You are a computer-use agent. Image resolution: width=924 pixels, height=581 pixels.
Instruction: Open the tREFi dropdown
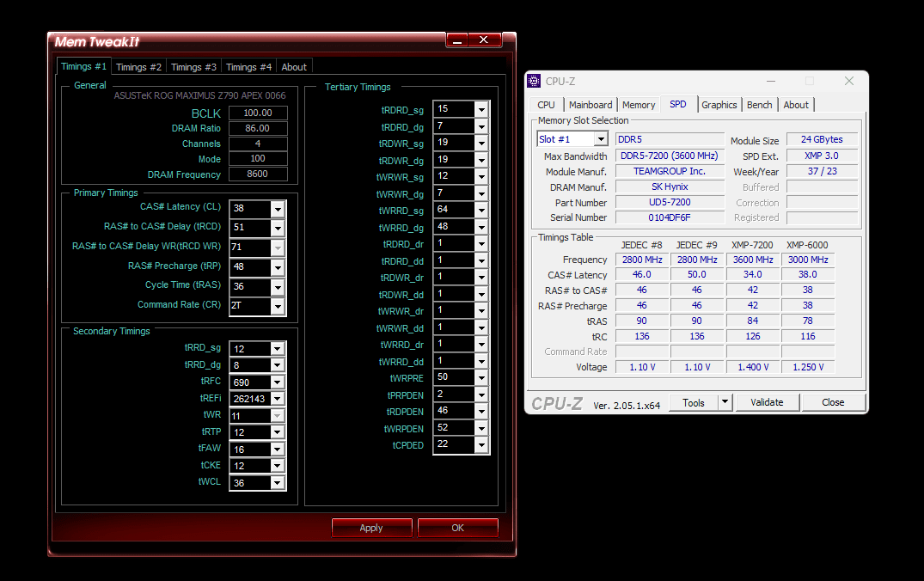point(278,399)
